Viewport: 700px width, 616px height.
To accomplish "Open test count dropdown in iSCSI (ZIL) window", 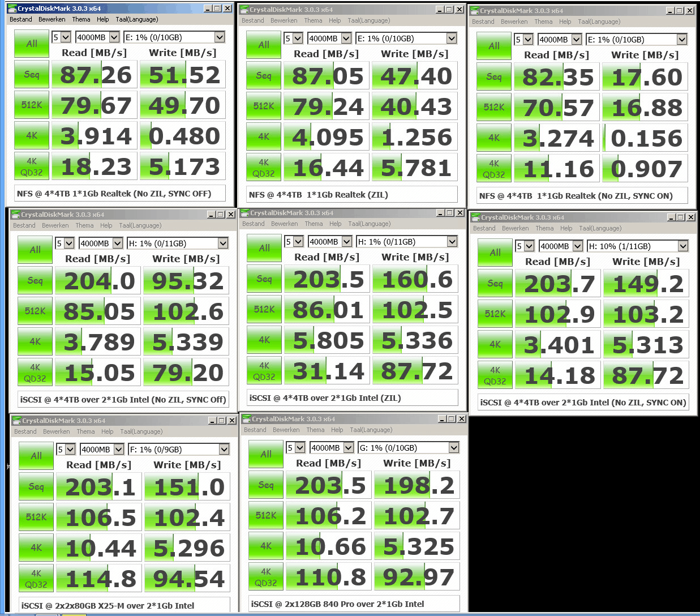I will click(x=294, y=242).
